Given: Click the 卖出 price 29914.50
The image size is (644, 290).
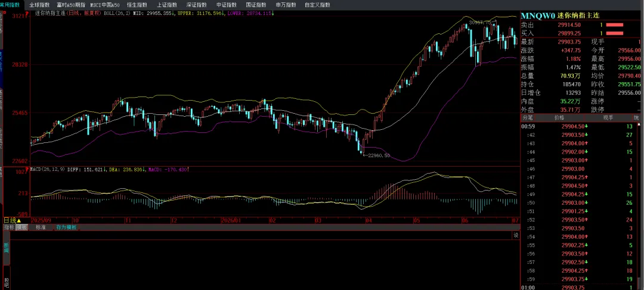Looking at the screenshot, I should click(569, 25).
